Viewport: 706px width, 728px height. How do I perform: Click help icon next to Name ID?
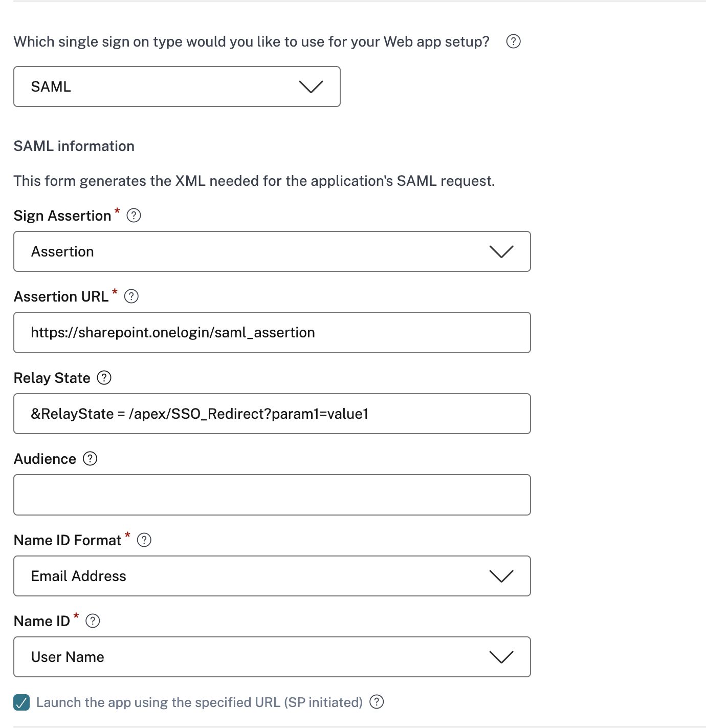[x=93, y=621]
